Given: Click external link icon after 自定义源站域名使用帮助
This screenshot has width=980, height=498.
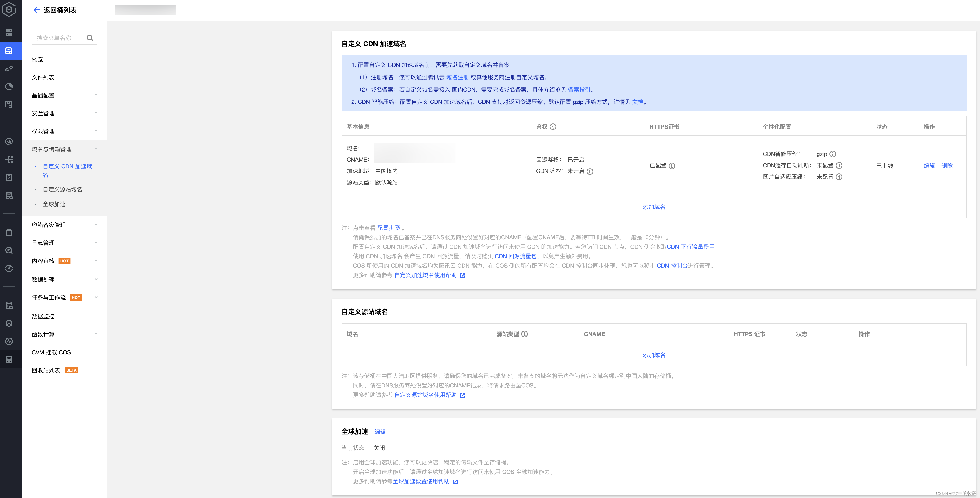Looking at the screenshot, I should [462, 395].
